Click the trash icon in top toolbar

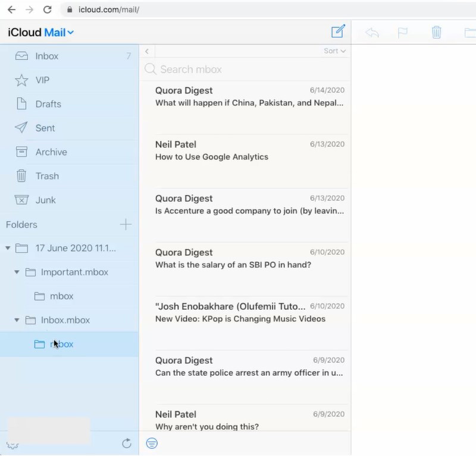click(x=437, y=33)
